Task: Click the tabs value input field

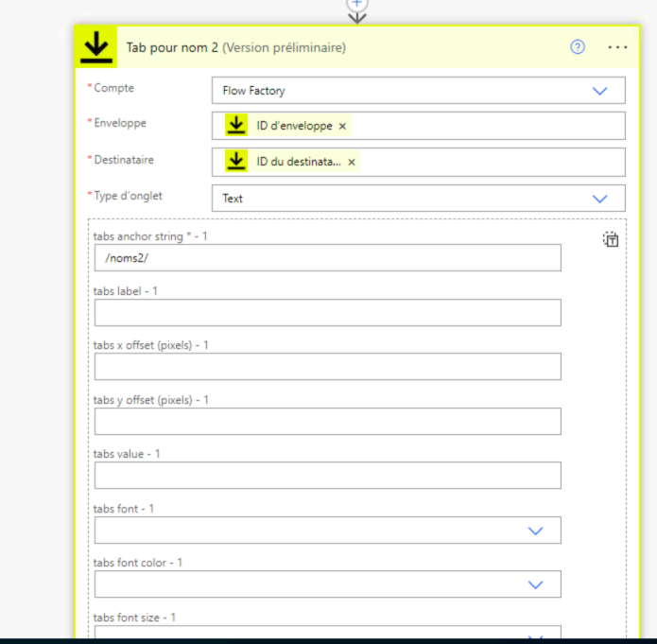Action: tap(327, 476)
